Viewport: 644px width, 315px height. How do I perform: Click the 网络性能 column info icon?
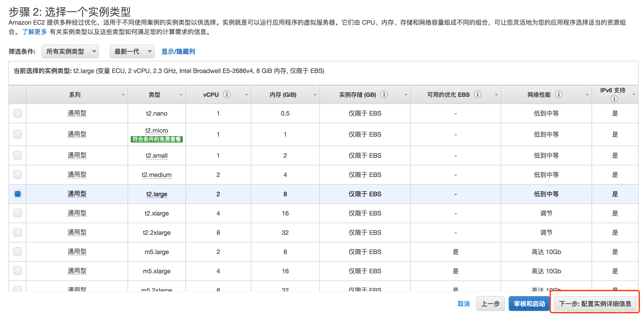[558, 94]
